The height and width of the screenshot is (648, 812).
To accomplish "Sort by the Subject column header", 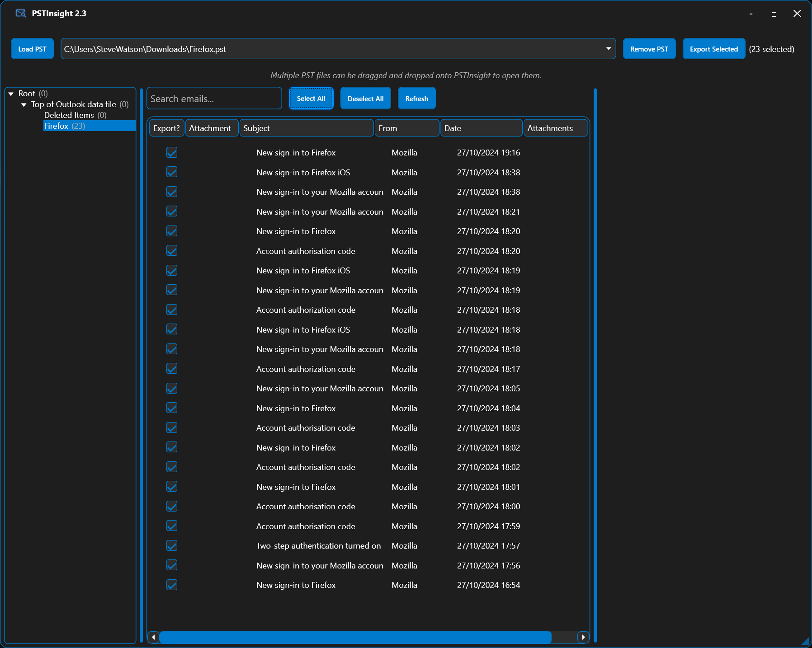I will point(307,128).
